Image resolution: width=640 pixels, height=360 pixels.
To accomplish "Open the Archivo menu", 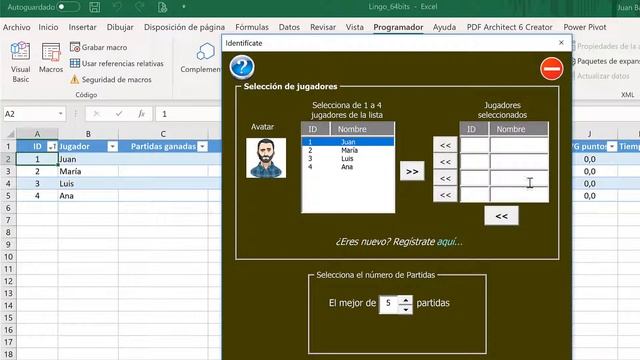I will point(16,27).
